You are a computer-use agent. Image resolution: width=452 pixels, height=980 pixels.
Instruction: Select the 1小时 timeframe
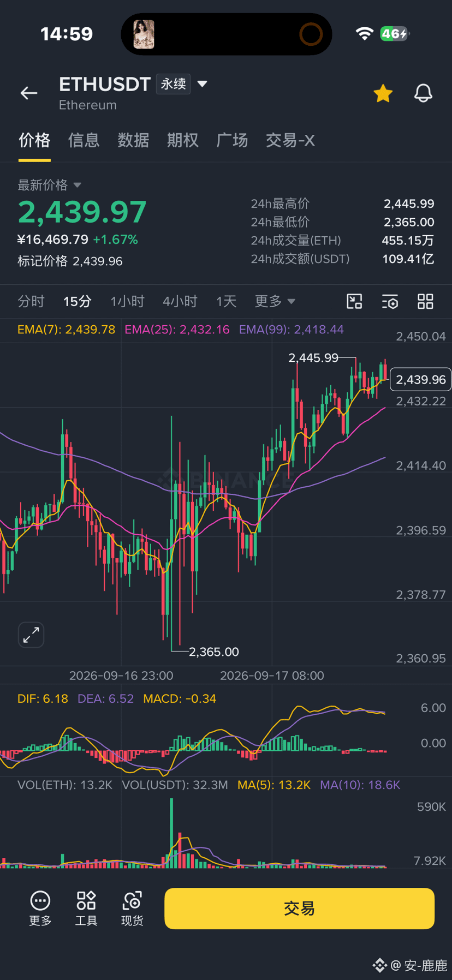(127, 301)
